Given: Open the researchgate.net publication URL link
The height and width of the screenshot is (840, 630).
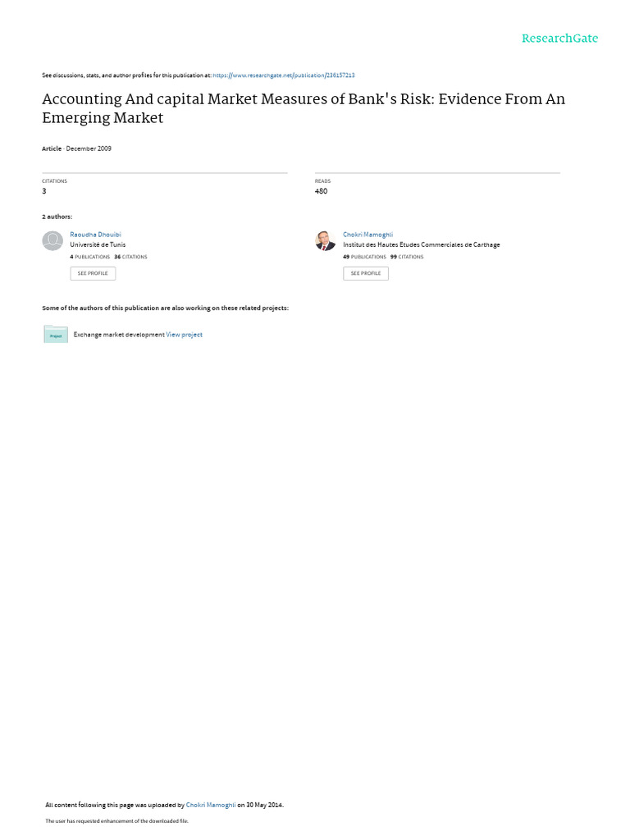Looking at the screenshot, I should click(283, 75).
